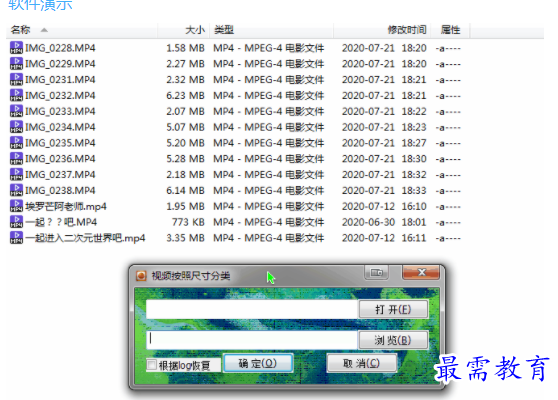Sort files by 属性 column header
The width and height of the screenshot is (558, 400).
(451, 30)
